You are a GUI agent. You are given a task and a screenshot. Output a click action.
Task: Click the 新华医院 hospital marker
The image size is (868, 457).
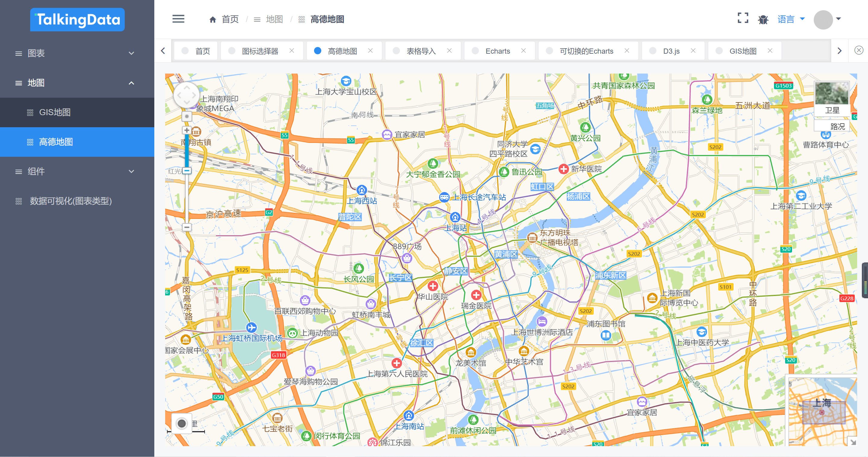click(563, 169)
